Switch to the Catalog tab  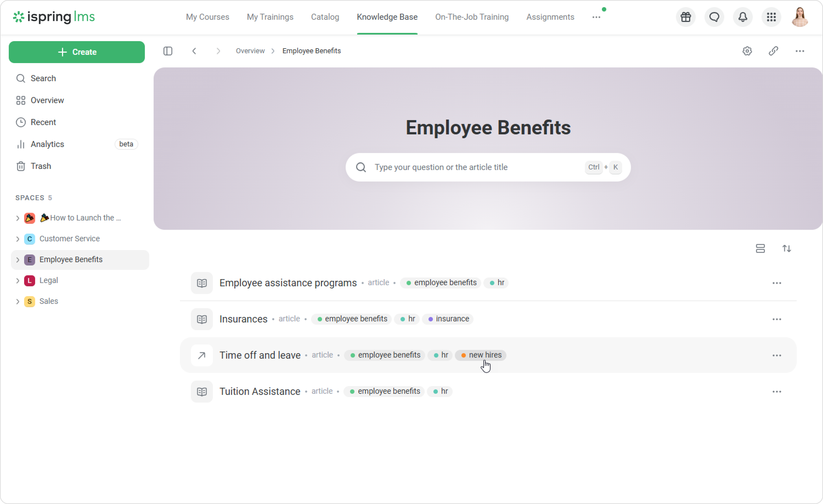pos(325,17)
